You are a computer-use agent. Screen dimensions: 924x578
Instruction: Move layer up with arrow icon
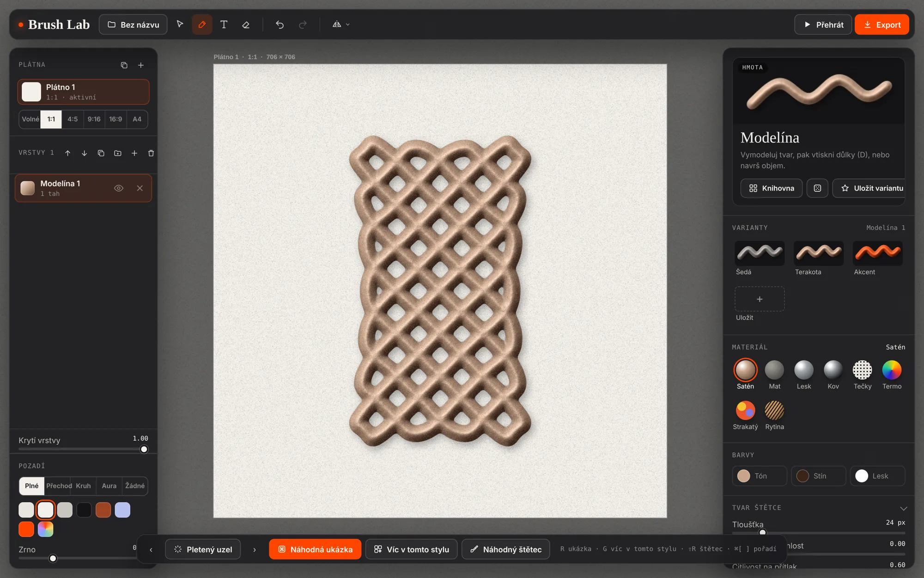67,153
